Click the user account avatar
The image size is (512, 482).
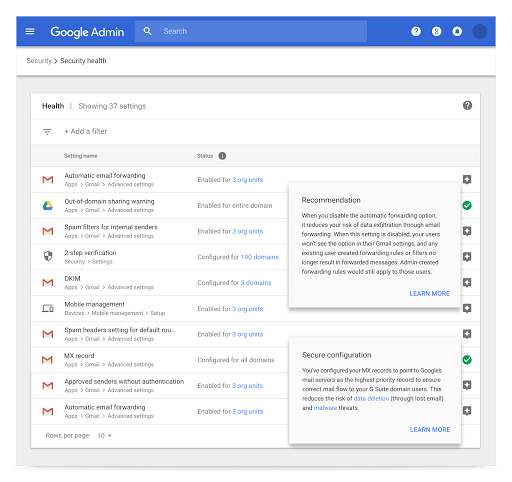pyautogui.click(x=479, y=31)
